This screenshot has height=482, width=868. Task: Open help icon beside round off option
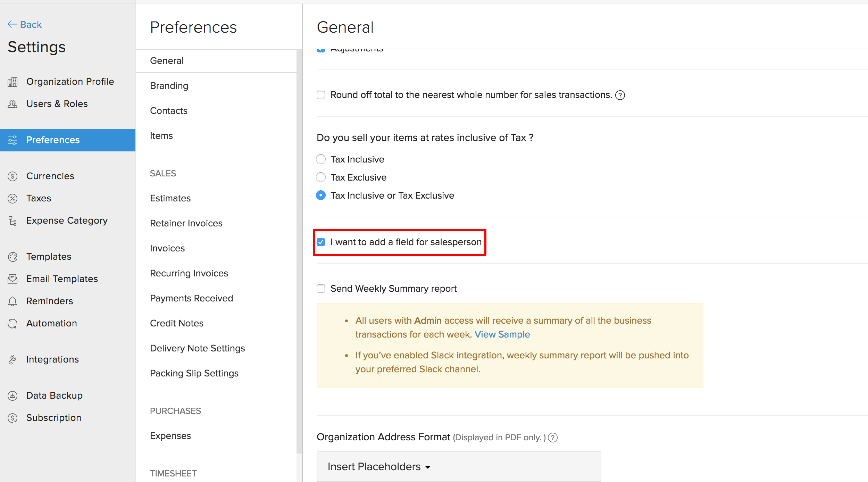click(620, 95)
